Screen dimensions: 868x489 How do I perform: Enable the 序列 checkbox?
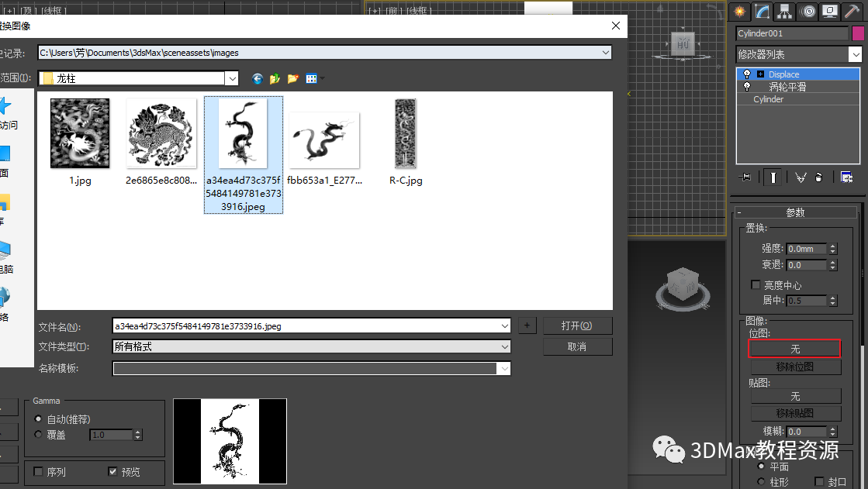pos(38,471)
